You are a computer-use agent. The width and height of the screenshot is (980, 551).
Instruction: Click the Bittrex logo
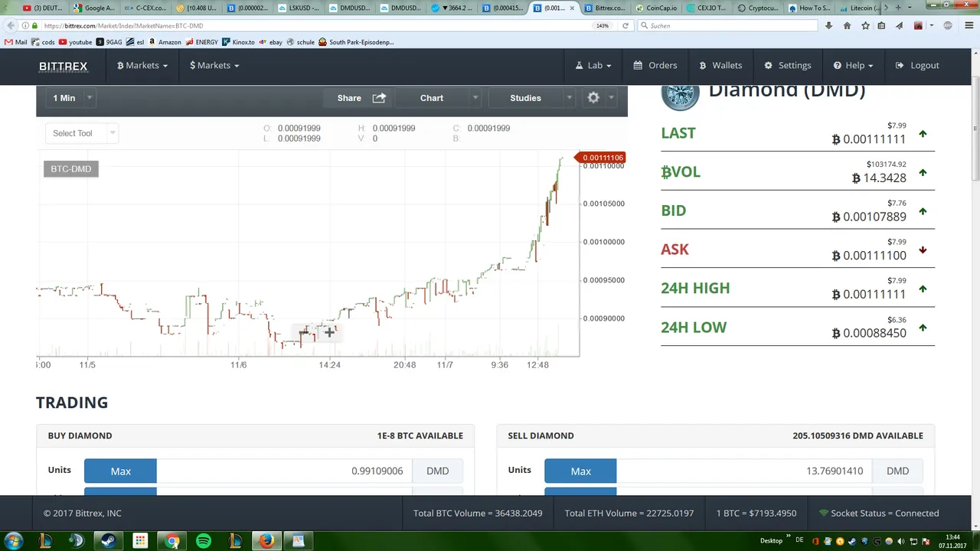pos(64,66)
